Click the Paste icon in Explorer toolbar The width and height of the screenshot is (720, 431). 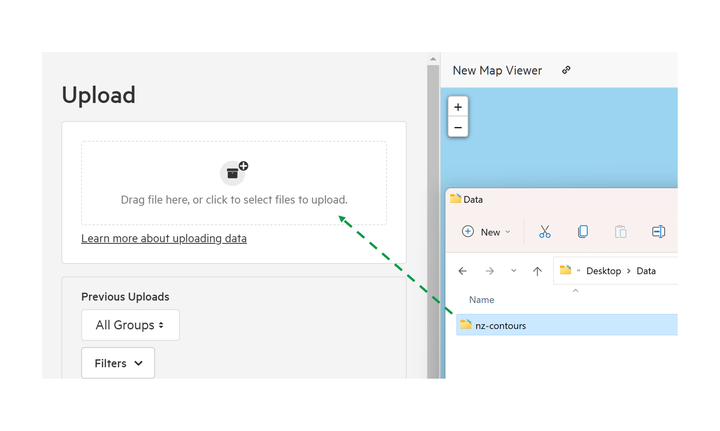pyautogui.click(x=620, y=232)
